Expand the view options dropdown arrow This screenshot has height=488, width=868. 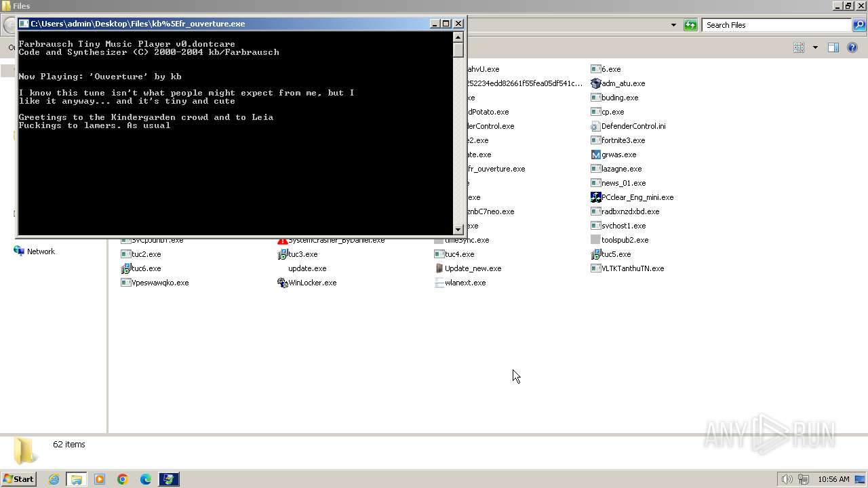click(x=815, y=47)
